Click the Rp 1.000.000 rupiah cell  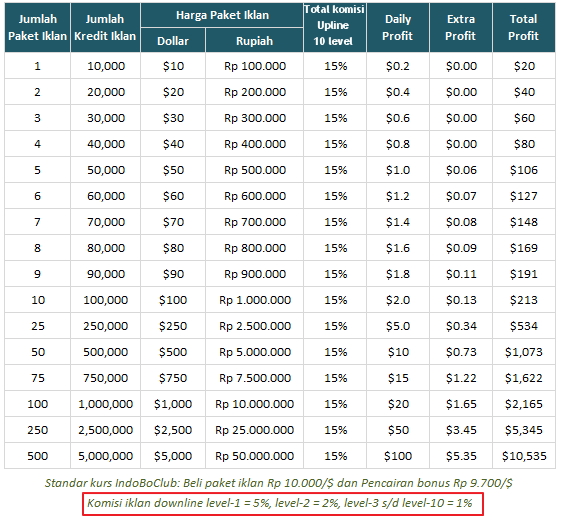pyautogui.click(x=254, y=300)
